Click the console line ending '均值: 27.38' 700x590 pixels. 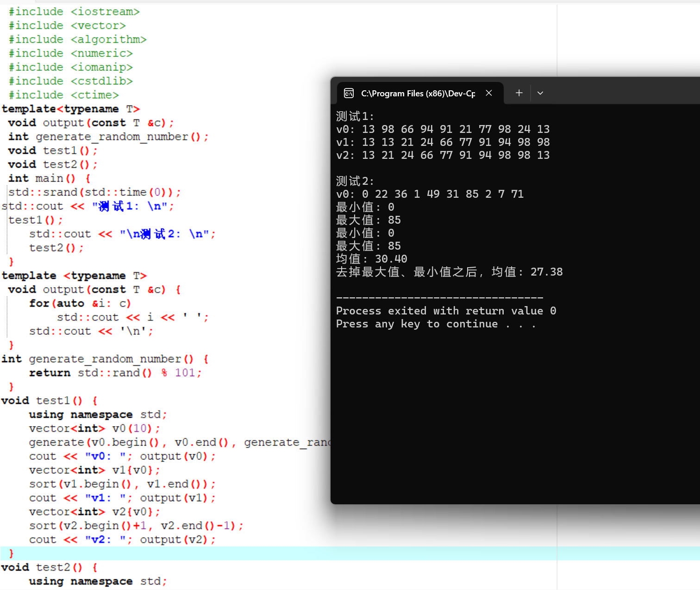450,272
